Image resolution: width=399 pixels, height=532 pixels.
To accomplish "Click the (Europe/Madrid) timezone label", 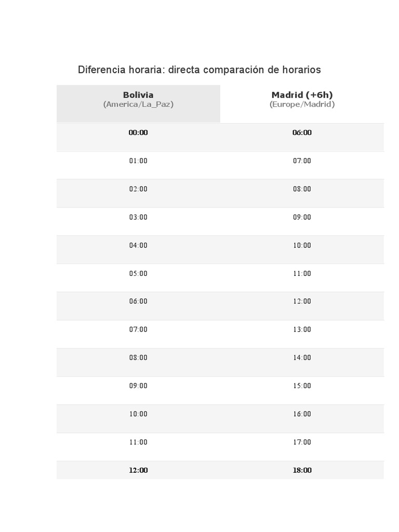I will click(x=302, y=104).
